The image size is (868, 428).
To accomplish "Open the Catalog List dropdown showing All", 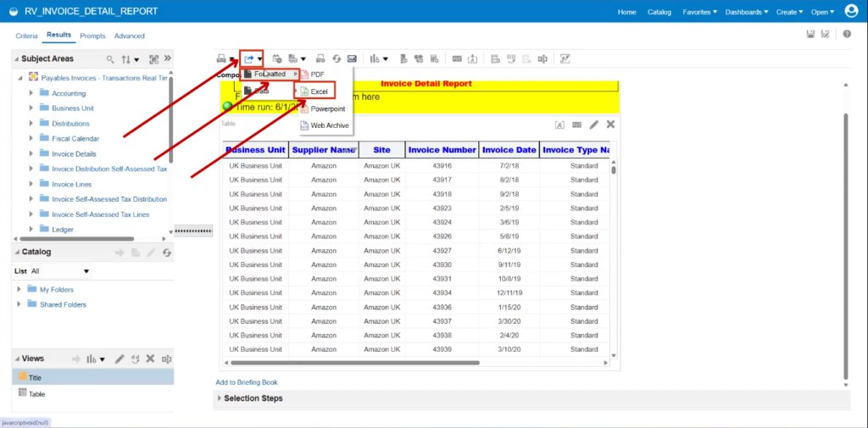I will click(60, 271).
